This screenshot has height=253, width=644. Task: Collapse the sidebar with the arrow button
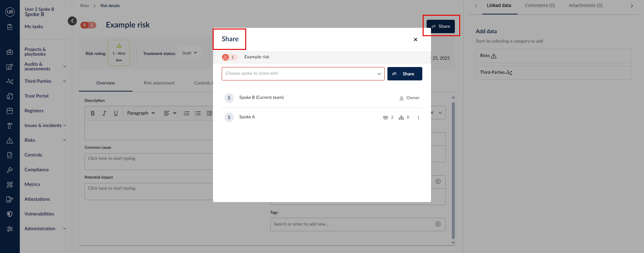[72, 21]
